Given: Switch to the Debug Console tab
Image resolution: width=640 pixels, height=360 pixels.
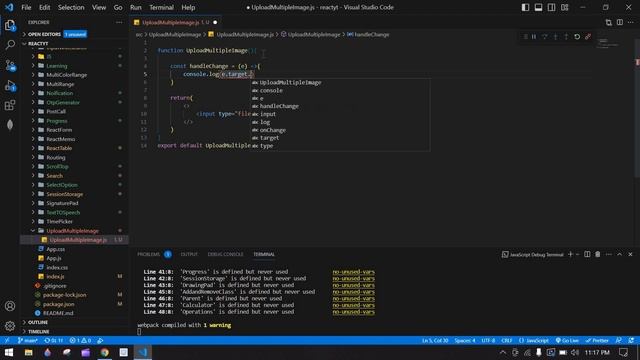Looking at the screenshot, I should click(x=225, y=254).
